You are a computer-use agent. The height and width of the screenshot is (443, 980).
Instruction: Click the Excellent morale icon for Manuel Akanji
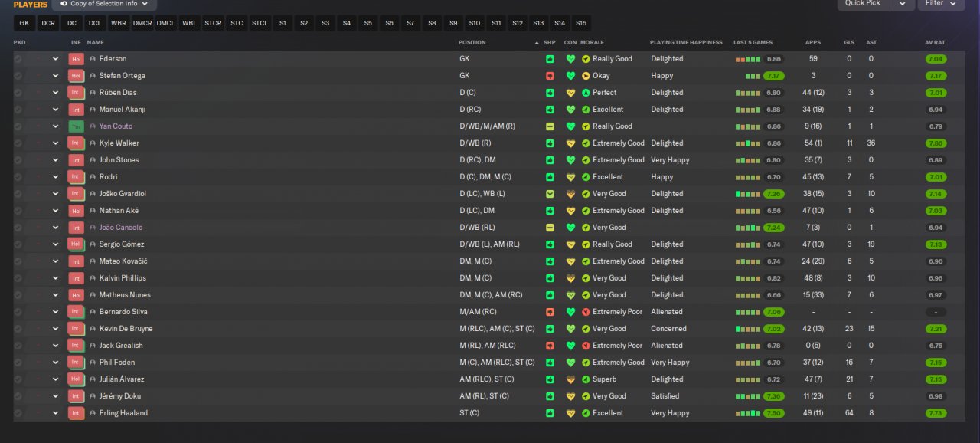(x=586, y=110)
